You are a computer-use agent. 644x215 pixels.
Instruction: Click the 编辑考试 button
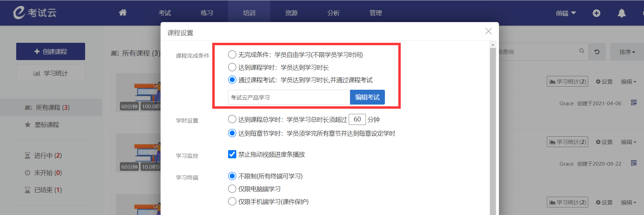point(367,97)
